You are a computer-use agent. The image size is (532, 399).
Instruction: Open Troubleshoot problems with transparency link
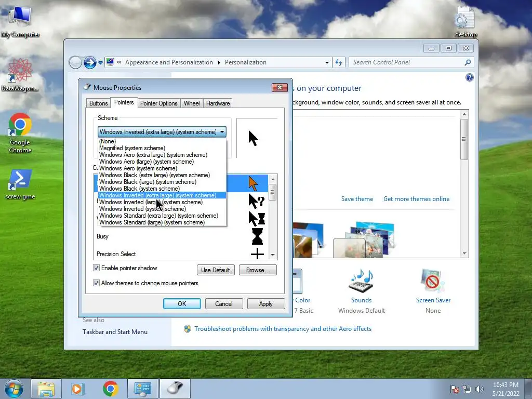[x=283, y=329]
